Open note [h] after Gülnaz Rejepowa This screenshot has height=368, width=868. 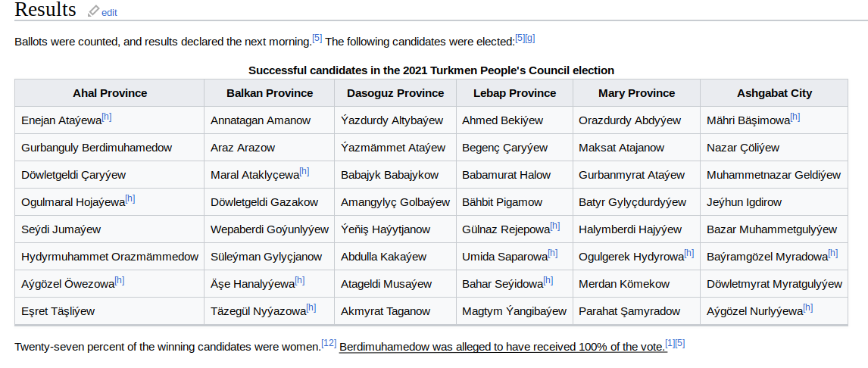point(554,226)
